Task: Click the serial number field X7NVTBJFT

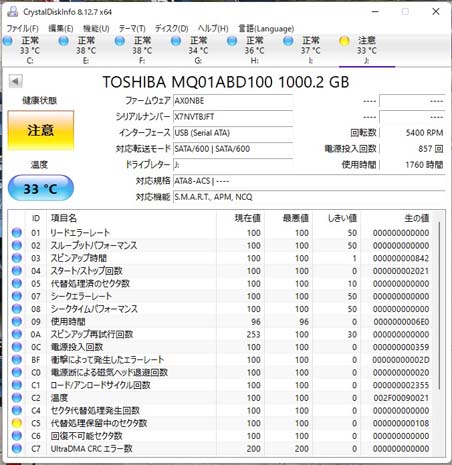Action: [x=233, y=117]
